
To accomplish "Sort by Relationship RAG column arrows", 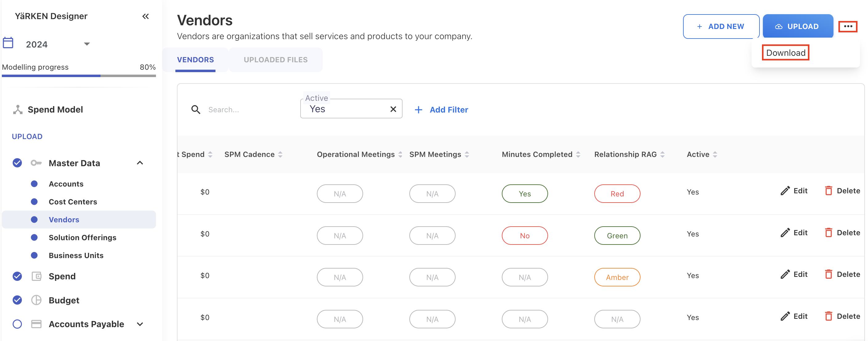I will point(662,154).
